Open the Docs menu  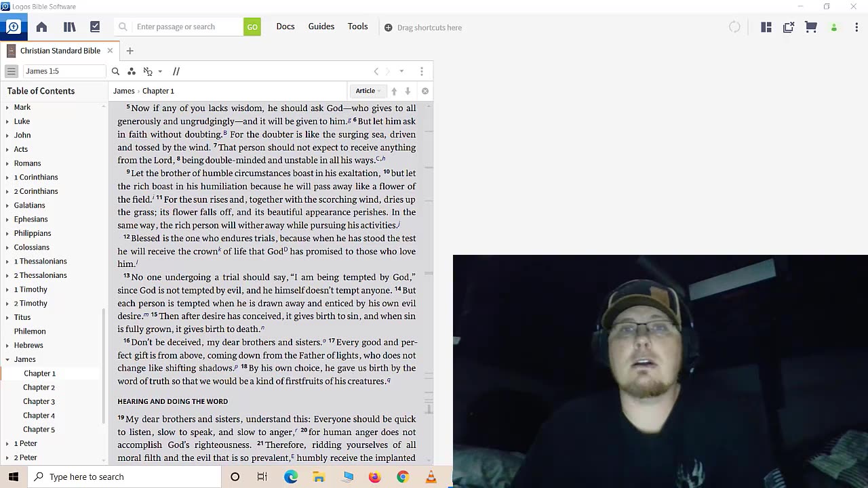pyautogui.click(x=285, y=26)
